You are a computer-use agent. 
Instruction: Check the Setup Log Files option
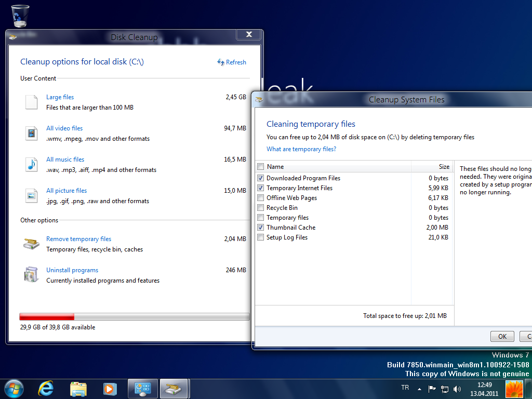coord(261,237)
